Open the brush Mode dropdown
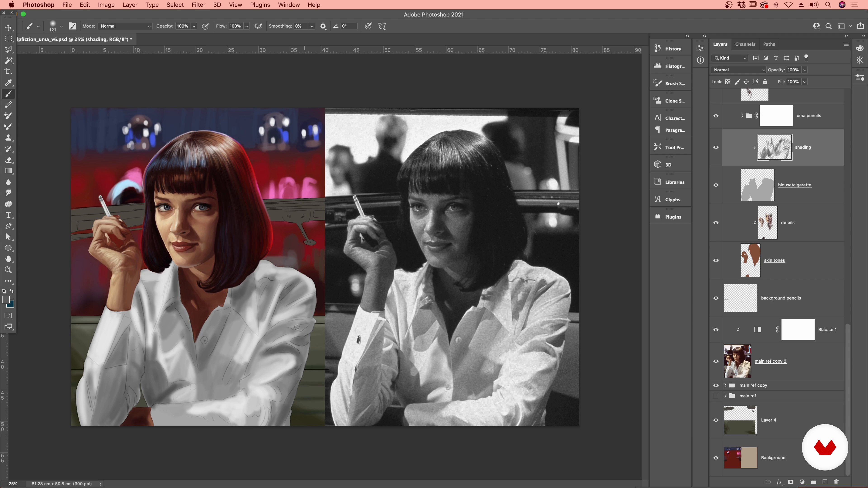868x488 pixels. [125, 26]
